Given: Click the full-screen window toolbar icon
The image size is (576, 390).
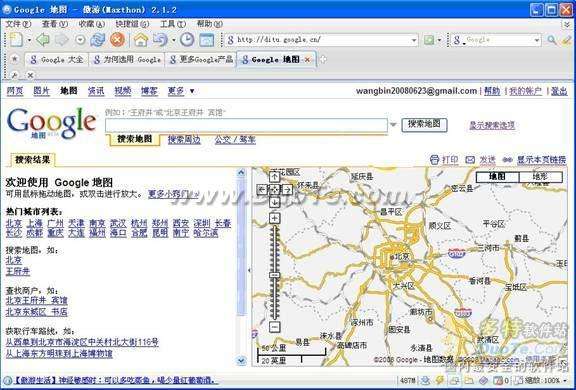Looking at the screenshot, I should coord(206,40).
